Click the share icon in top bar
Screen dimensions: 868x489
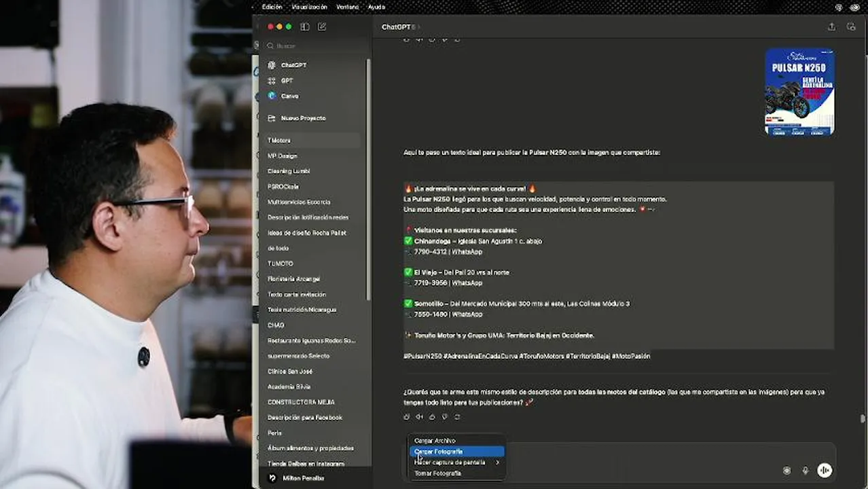point(831,26)
